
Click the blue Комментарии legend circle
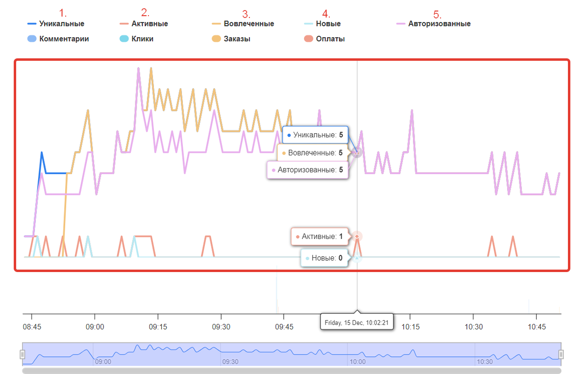(x=32, y=39)
